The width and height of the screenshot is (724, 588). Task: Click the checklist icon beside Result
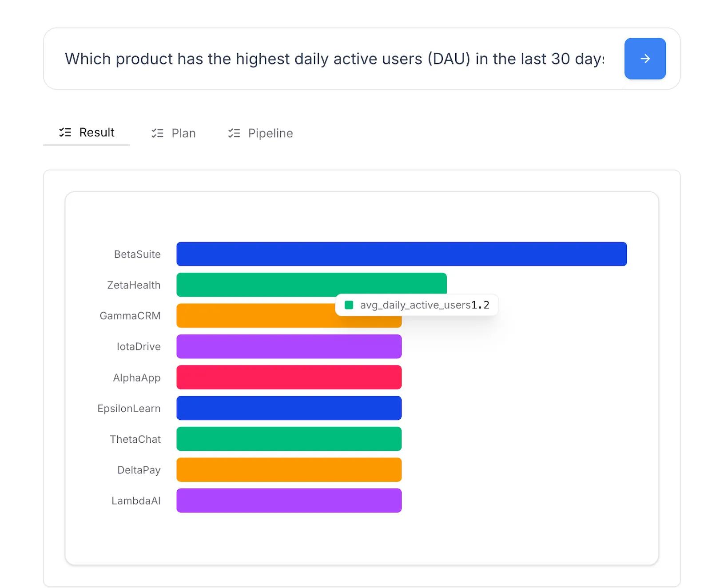pyautogui.click(x=65, y=132)
